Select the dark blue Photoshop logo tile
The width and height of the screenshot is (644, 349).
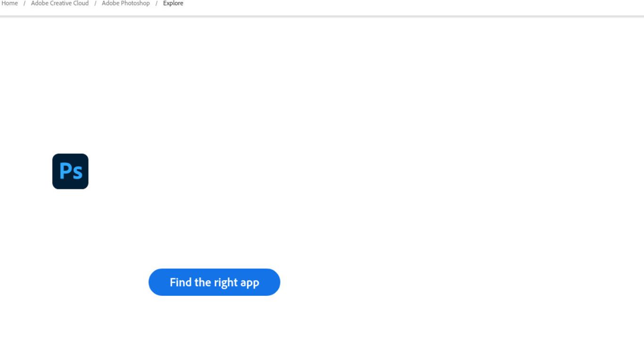(70, 171)
